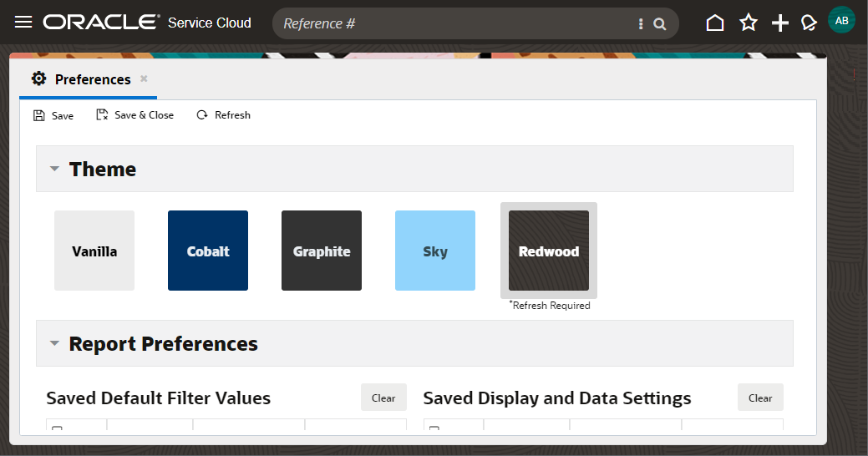Image resolution: width=868 pixels, height=456 pixels.
Task: Collapse the Report Preferences section
Action: point(54,343)
